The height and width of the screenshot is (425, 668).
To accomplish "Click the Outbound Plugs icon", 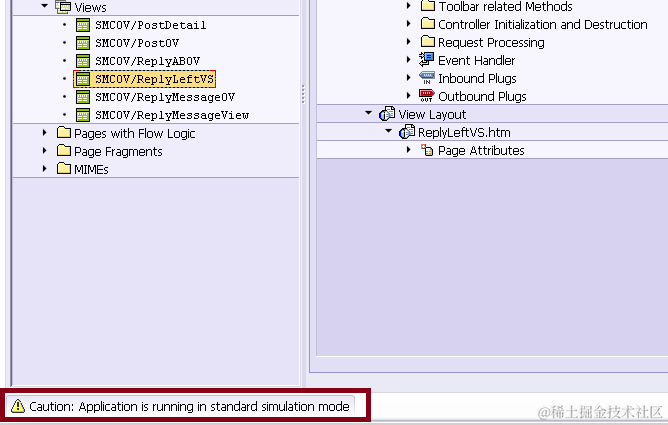I will pos(426,96).
